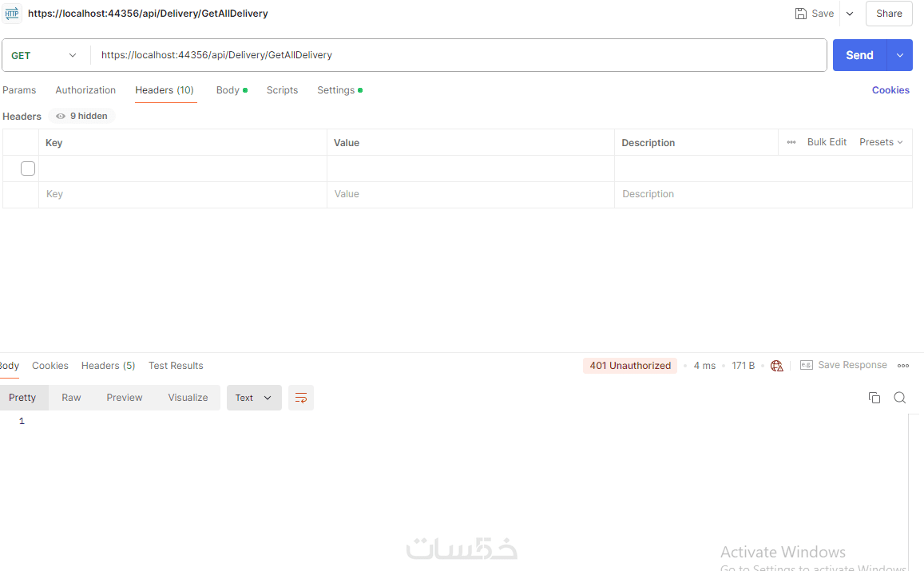
Task: Open the Text format dropdown
Action: [254, 398]
